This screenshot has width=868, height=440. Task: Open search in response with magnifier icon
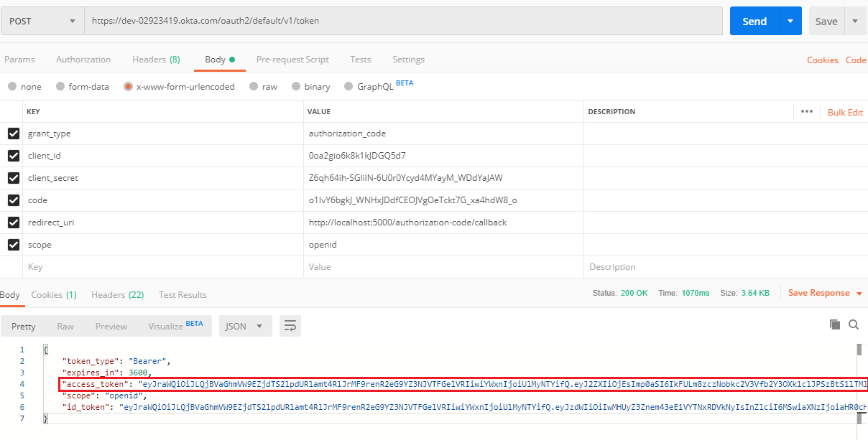(x=854, y=324)
